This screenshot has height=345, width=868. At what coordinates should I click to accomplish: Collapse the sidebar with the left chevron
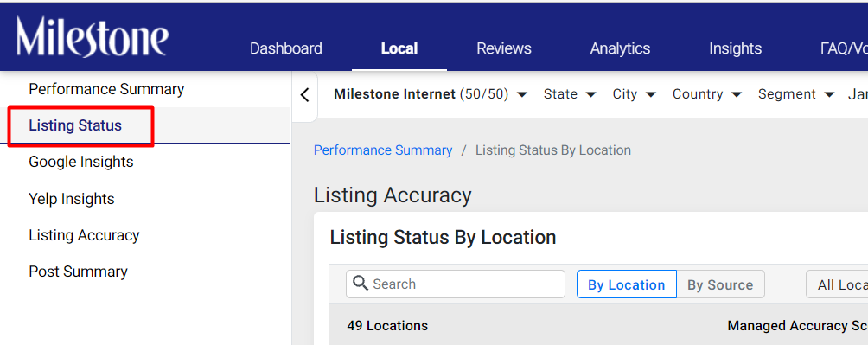pos(304,95)
